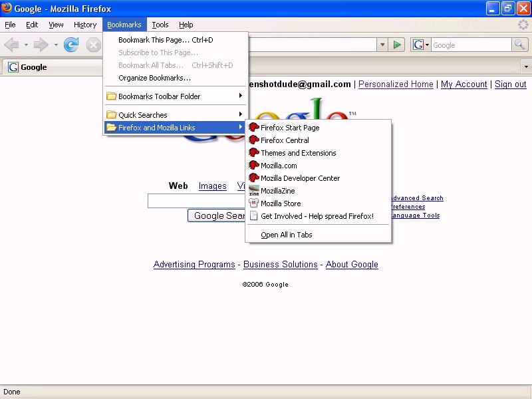This screenshot has width=532, height=399.
Task: Click the Google search engine icon
Action: pos(418,45)
